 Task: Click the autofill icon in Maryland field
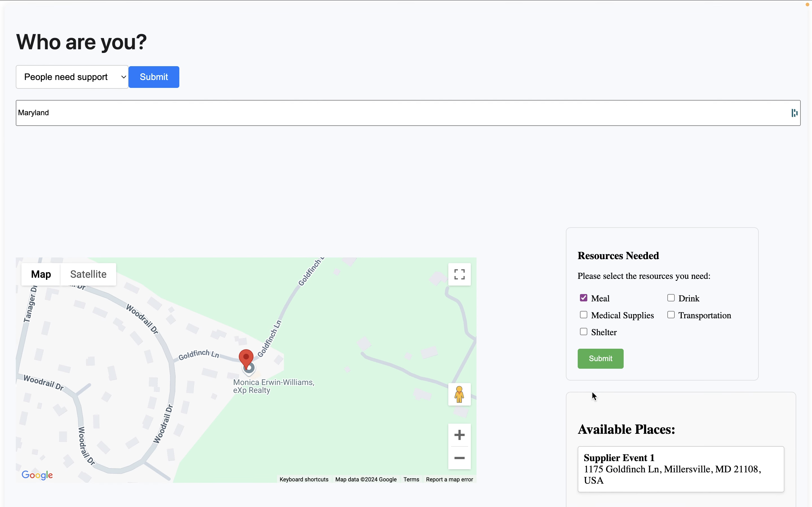pos(794,113)
